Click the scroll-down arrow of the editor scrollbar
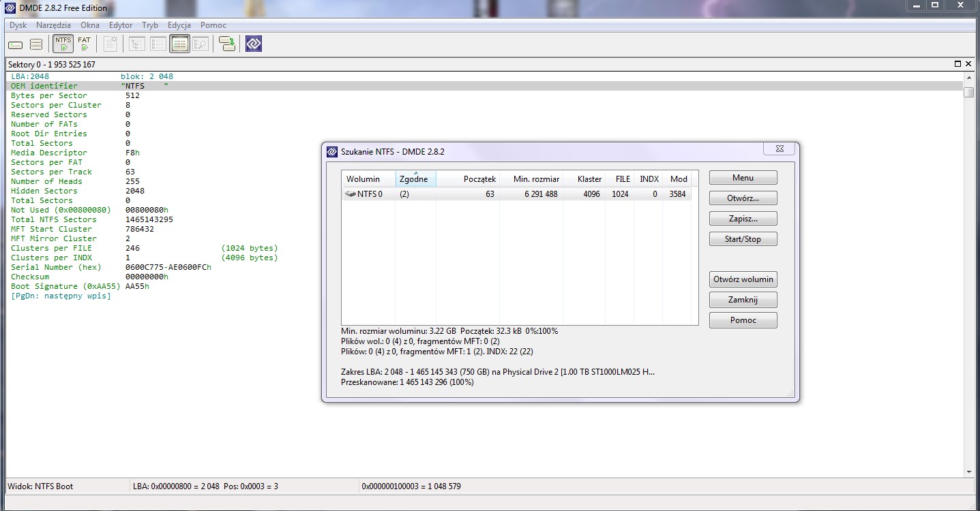 point(968,471)
